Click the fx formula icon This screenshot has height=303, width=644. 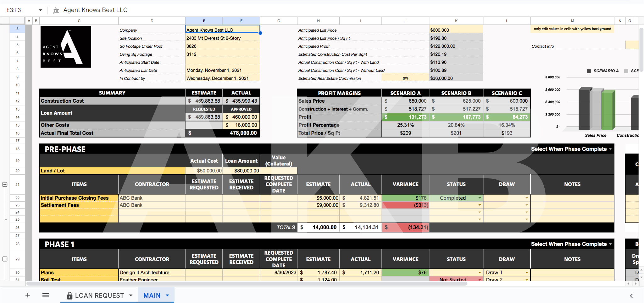click(x=56, y=10)
